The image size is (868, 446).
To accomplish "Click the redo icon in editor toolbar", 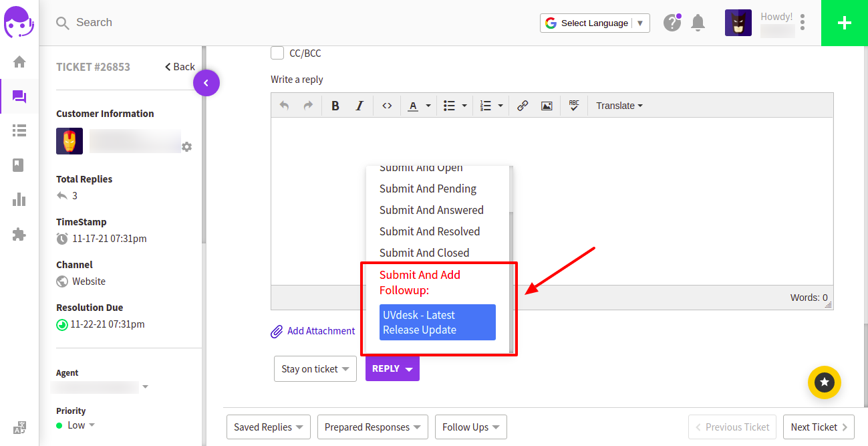I will pyautogui.click(x=308, y=106).
